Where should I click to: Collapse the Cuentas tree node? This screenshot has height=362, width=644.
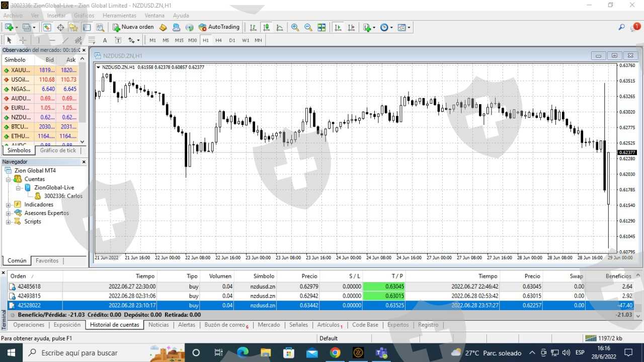(8, 179)
